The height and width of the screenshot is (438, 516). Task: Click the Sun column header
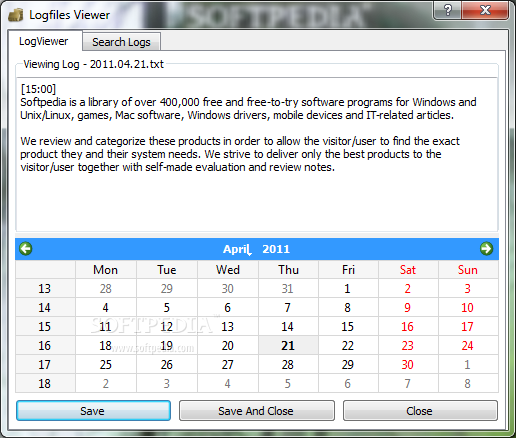pyautogui.click(x=468, y=269)
